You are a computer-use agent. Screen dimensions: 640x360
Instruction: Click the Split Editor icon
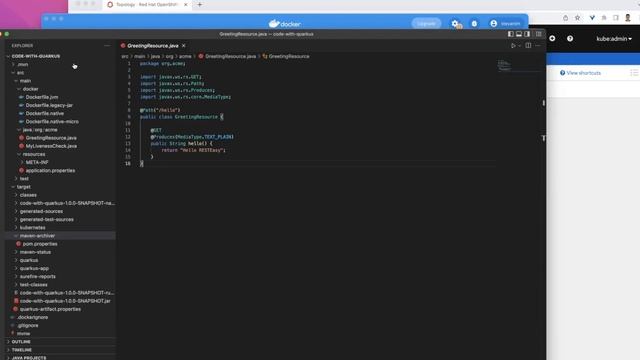click(x=528, y=46)
